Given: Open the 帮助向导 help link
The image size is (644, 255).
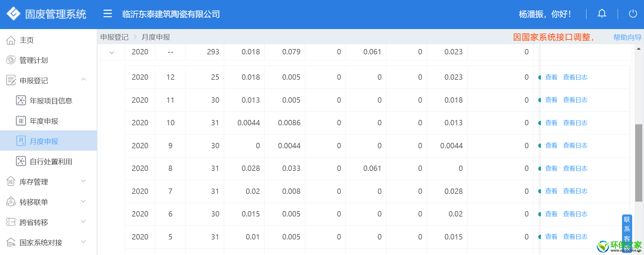Looking at the screenshot, I should tap(627, 37).
